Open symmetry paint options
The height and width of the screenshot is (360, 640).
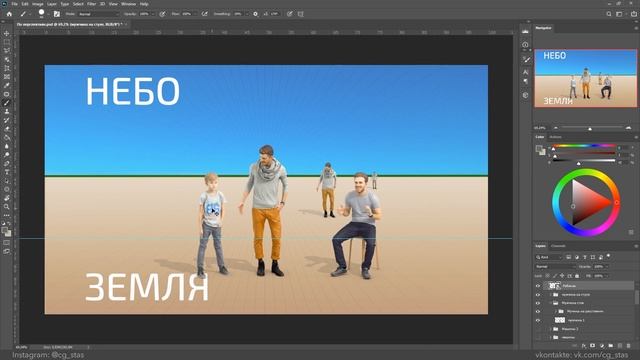300,14
